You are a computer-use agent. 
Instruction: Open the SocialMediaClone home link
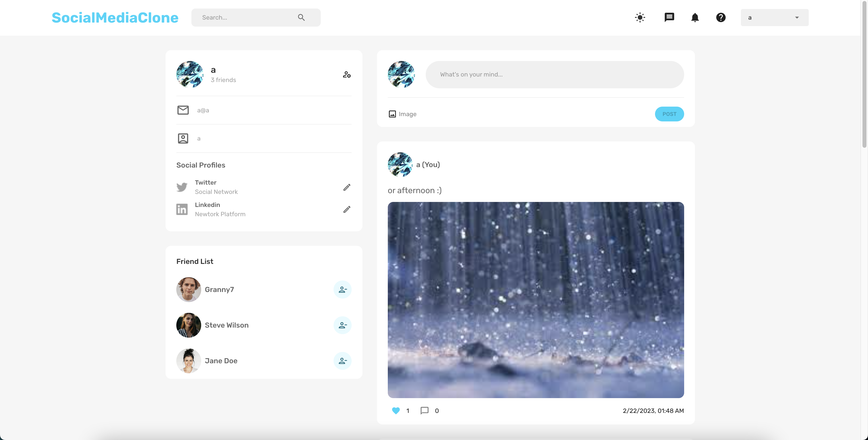[115, 17]
